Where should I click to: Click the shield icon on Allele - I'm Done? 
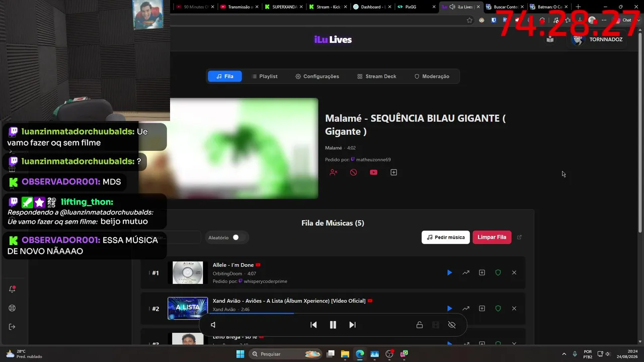[x=498, y=273]
